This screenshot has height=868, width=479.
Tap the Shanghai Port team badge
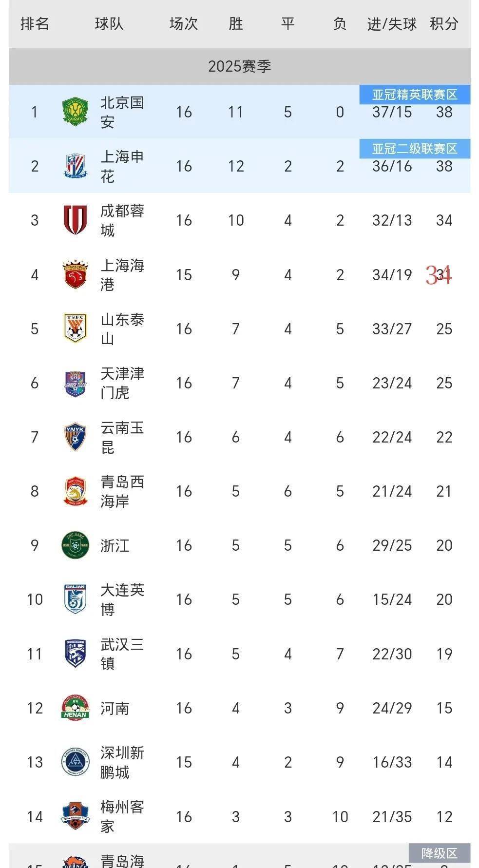point(75,274)
